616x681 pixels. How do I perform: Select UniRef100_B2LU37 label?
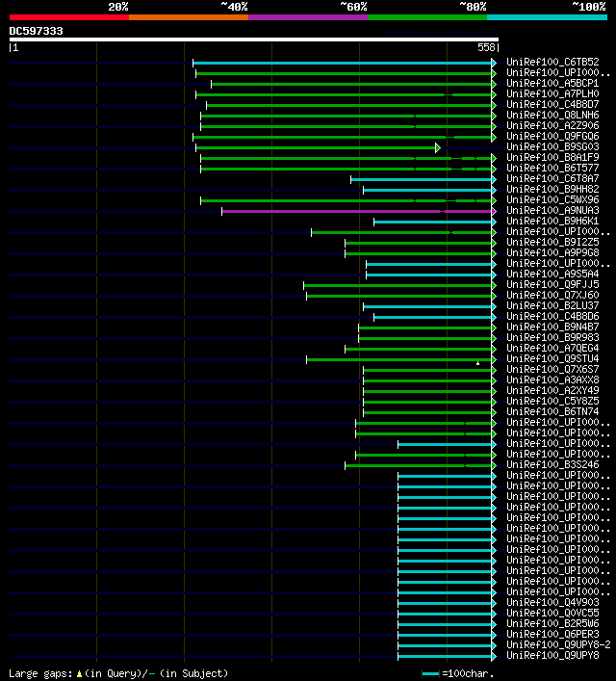552,305
